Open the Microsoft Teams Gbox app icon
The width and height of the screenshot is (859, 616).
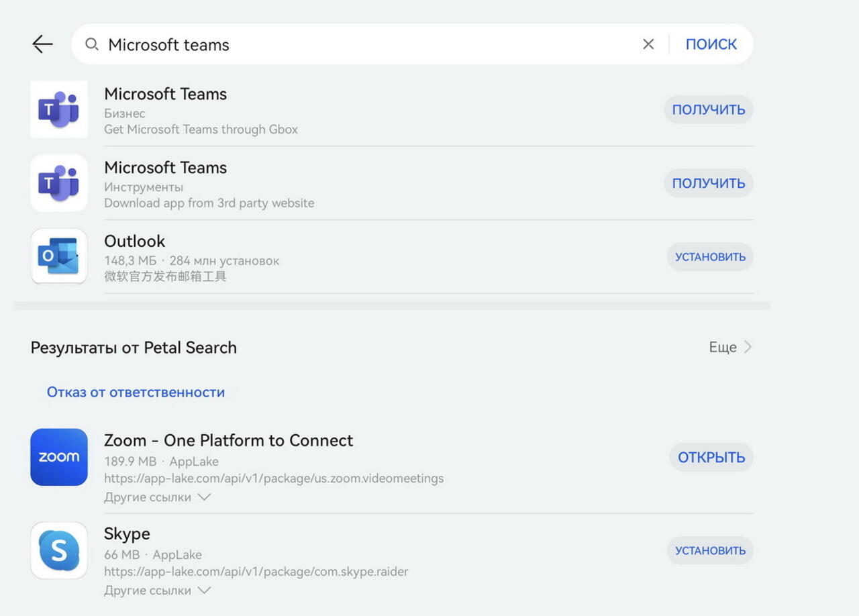point(59,109)
